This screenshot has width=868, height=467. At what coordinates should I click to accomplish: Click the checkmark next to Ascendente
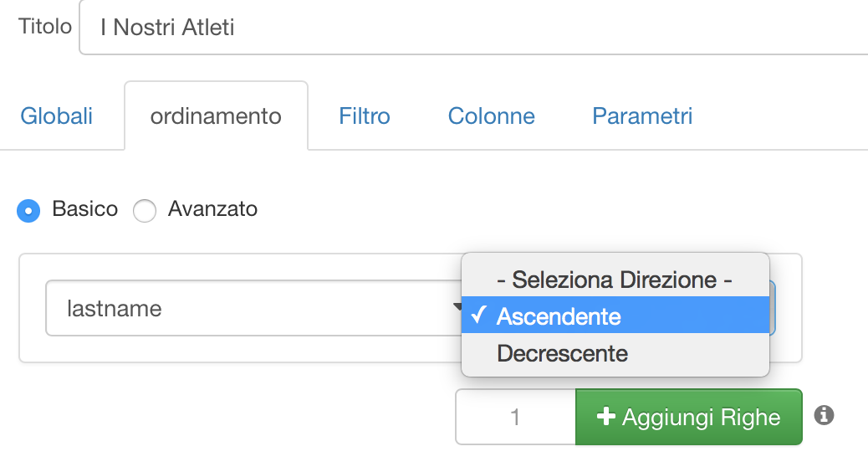(x=479, y=316)
